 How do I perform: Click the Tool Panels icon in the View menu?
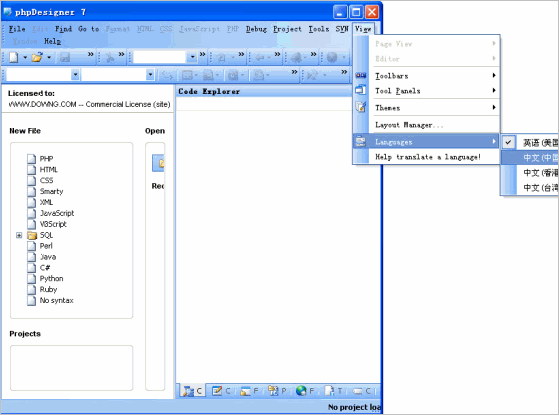coord(361,90)
